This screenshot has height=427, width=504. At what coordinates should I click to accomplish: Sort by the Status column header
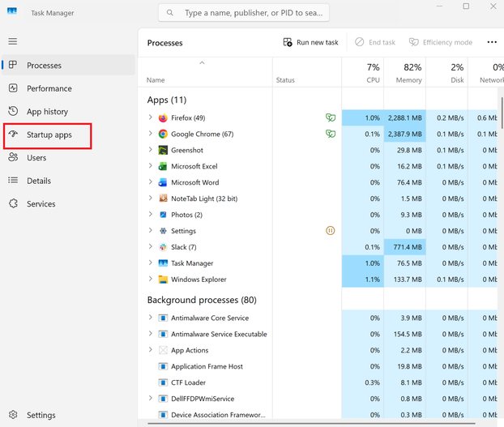(x=307, y=73)
